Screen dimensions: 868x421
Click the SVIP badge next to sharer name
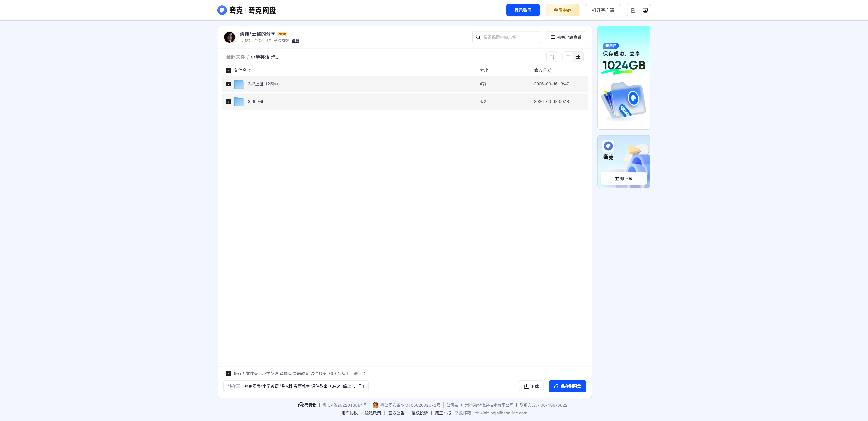point(282,34)
